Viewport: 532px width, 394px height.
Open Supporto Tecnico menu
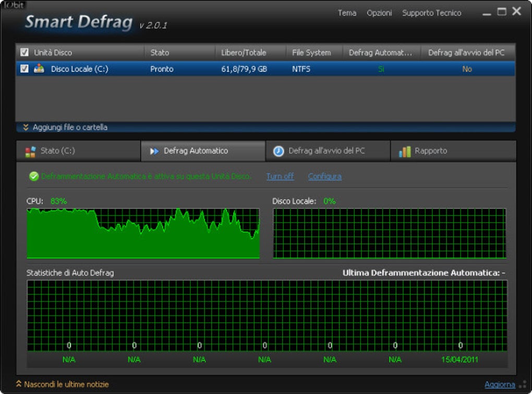coord(431,13)
